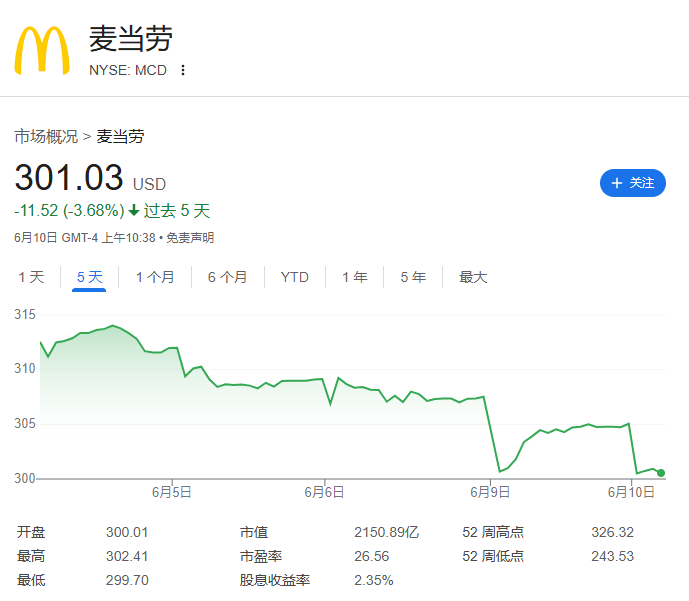Switch chart to 1 个月
This screenshot has width=689, height=601.
[155, 277]
